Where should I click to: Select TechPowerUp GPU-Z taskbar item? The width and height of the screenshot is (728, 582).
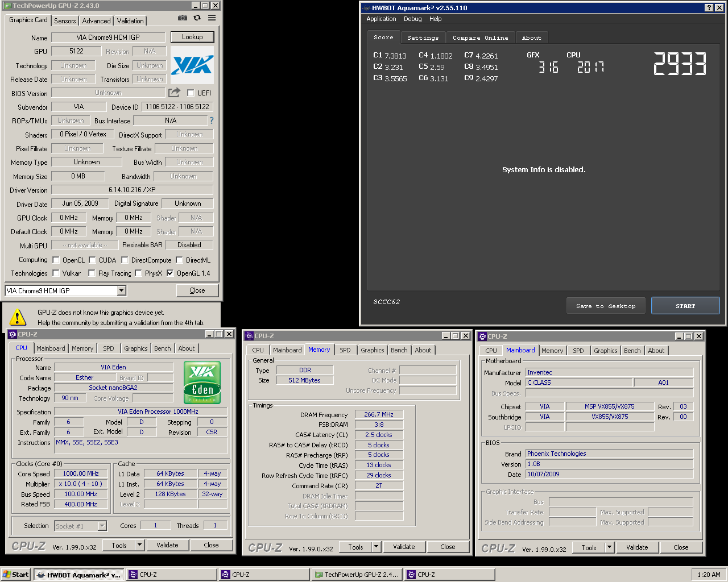coord(357,575)
